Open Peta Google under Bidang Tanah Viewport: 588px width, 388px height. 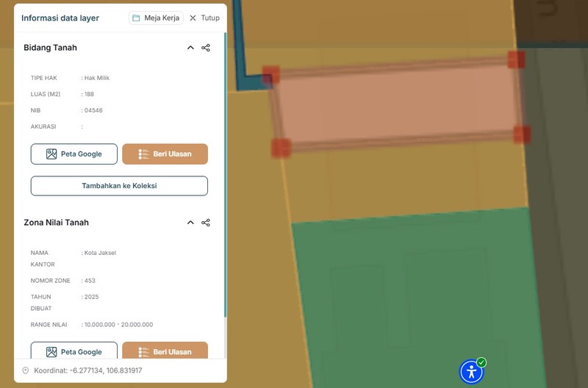point(74,154)
